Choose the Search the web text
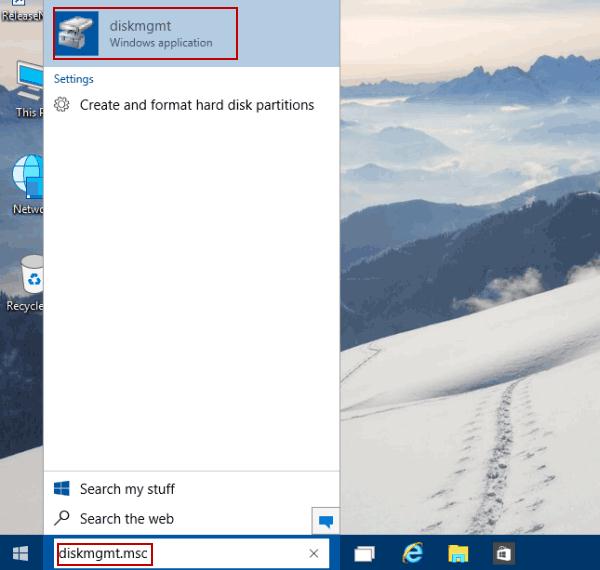Image resolution: width=600 pixels, height=570 pixels. pos(126,518)
